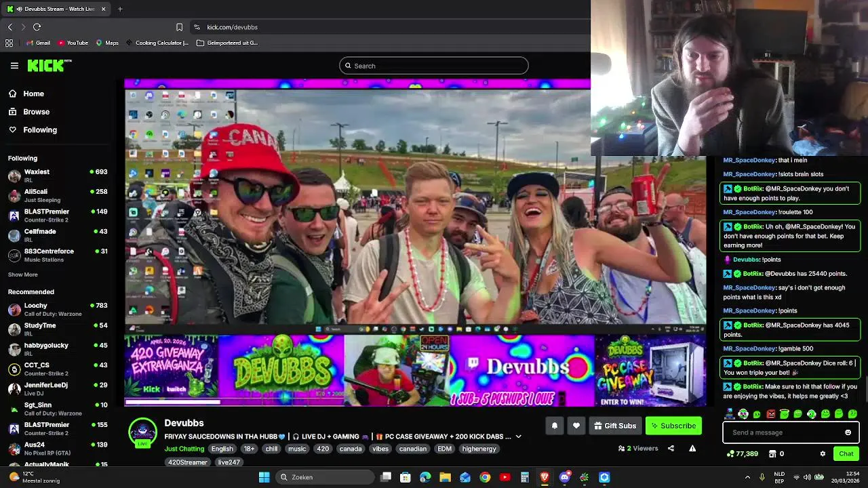Click the green Chat send button

point(846,453)
